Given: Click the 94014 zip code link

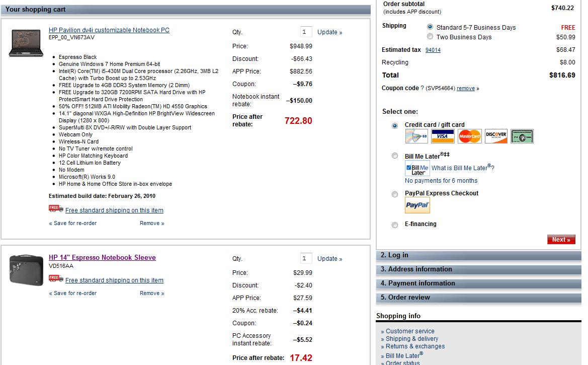Looking at the screenshot, I should 433,50.
